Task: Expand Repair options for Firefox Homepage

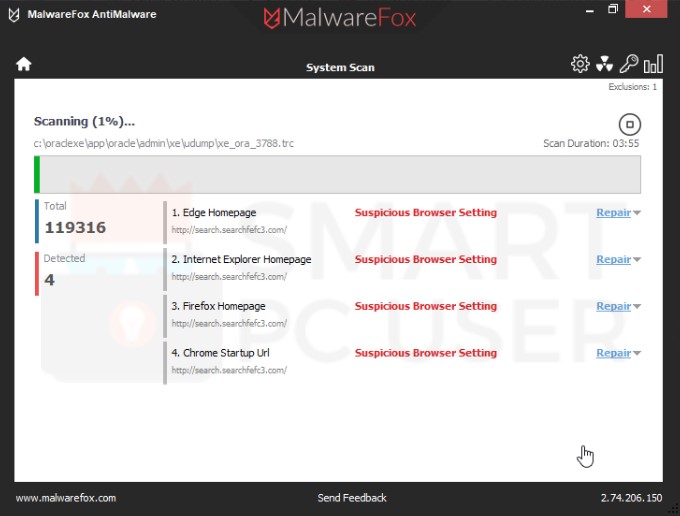Action: pyautogui.click(x=637, y=307)
